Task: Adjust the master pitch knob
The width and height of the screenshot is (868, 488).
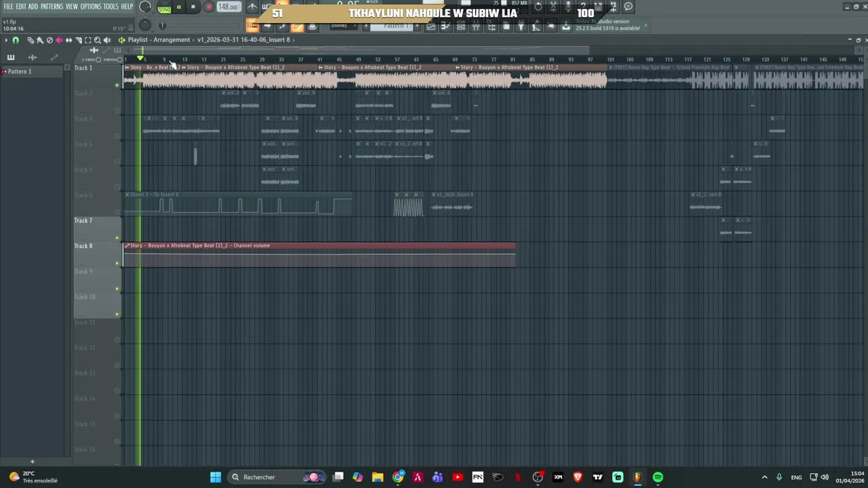Action: [145, 25]
